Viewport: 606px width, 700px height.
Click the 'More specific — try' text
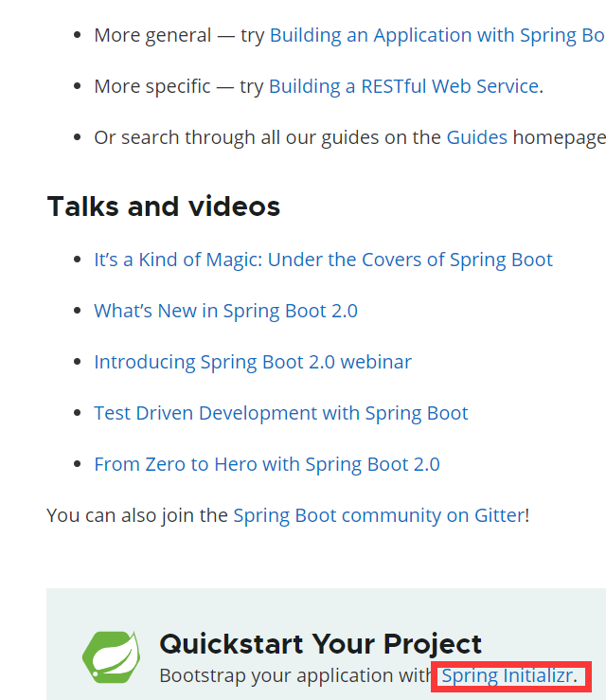pyautogui.click(x=178, y=87)
